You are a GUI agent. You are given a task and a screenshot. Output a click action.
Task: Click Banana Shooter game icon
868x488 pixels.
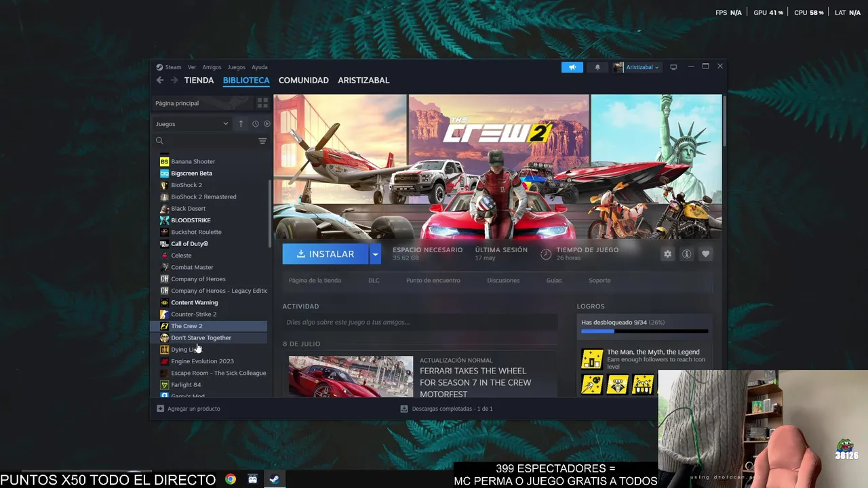click(x=164, y=161)
